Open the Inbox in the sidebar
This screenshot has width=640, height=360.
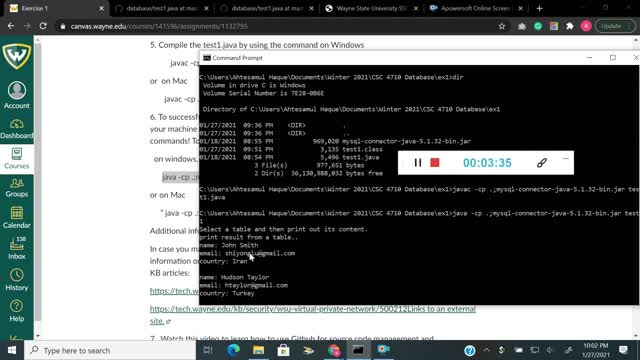coord(17,248)
